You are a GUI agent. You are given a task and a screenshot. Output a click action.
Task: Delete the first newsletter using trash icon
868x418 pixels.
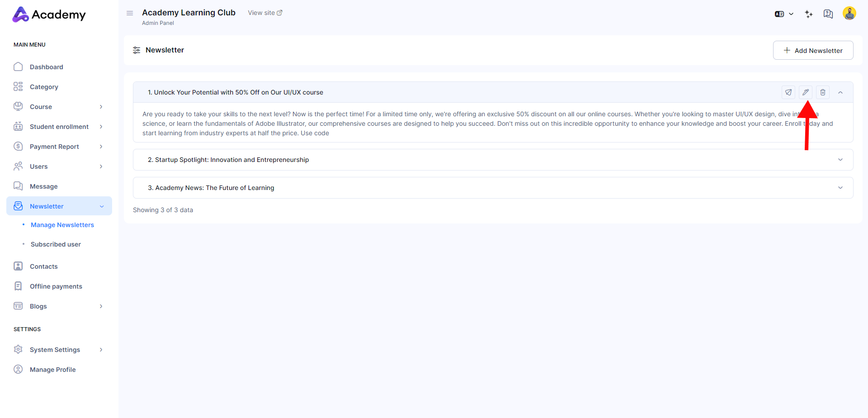click(823, 92)
